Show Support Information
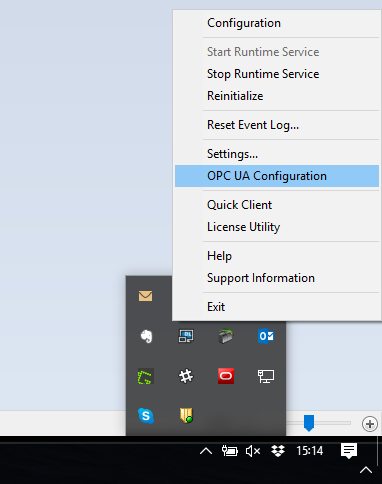 point(277,278)
